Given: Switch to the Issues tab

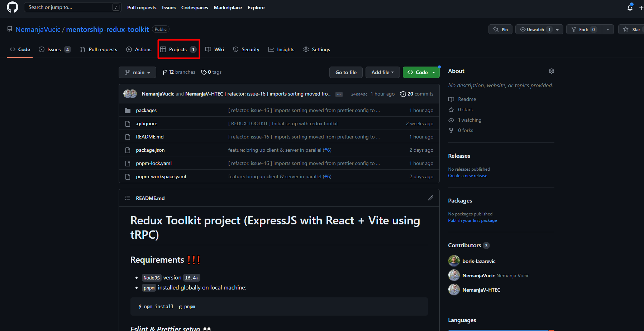Looking at the screenshot, I should pyautogui.click(x=55, y=49).
